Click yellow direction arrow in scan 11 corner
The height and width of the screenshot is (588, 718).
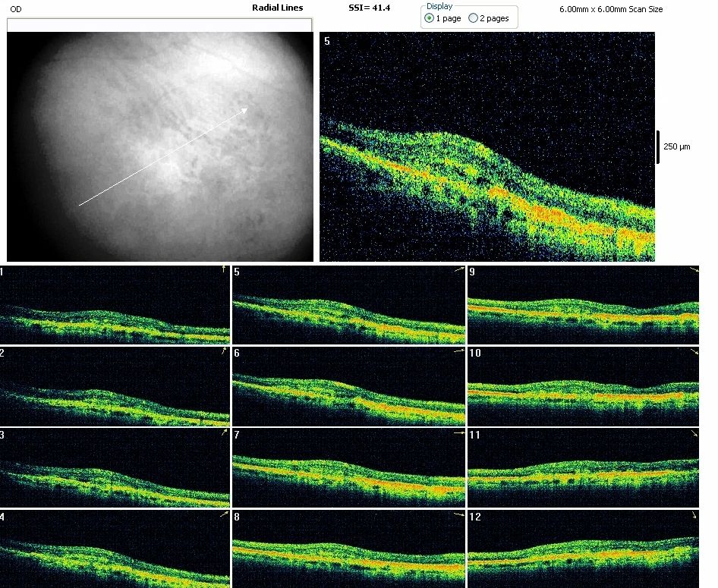pyautogui.click(x=693, y=433)
